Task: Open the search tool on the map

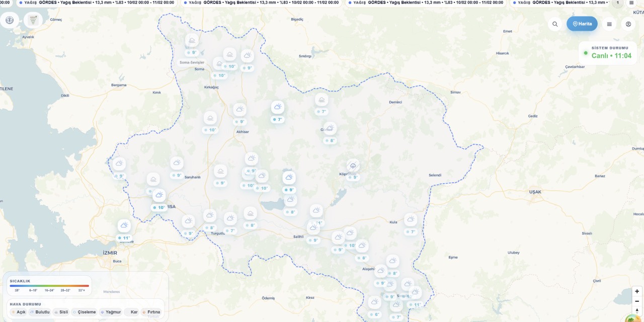Action: coord(555,24)
